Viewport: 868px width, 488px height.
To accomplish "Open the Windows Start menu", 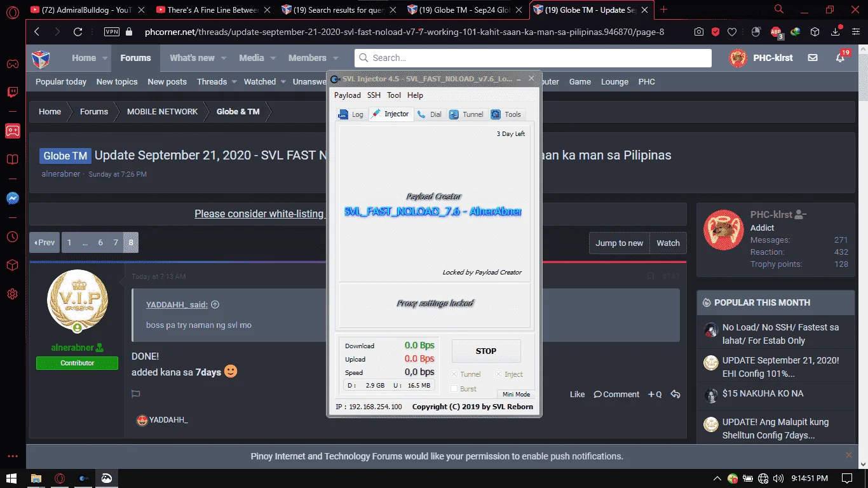I will point(11,478).
